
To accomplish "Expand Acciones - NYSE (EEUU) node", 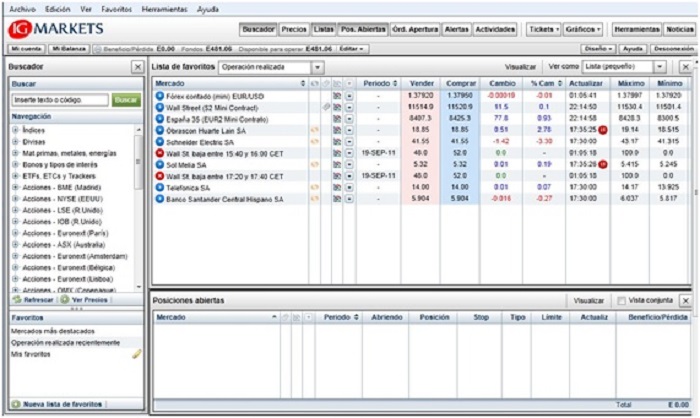I will [16, 199].
